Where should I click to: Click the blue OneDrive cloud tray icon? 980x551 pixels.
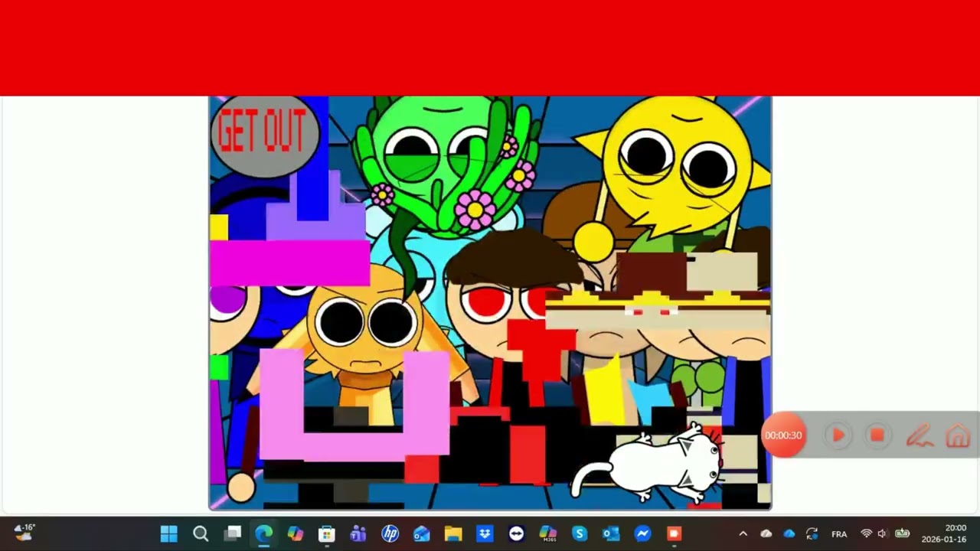789,533
